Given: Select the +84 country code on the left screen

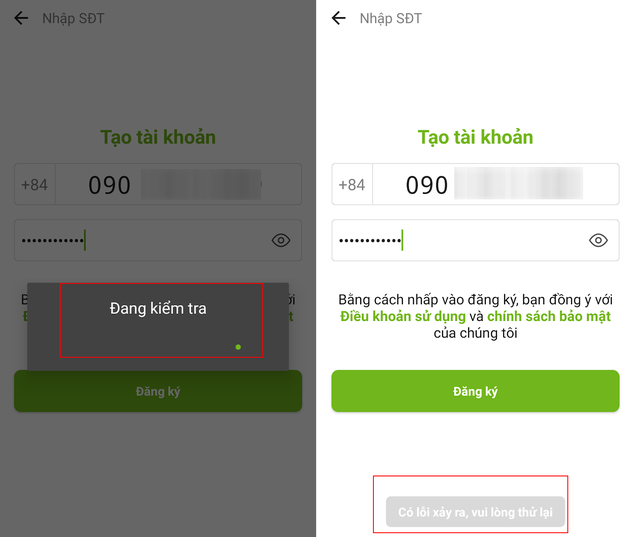Looking at the screenshot, I should [x=35, y=184].
